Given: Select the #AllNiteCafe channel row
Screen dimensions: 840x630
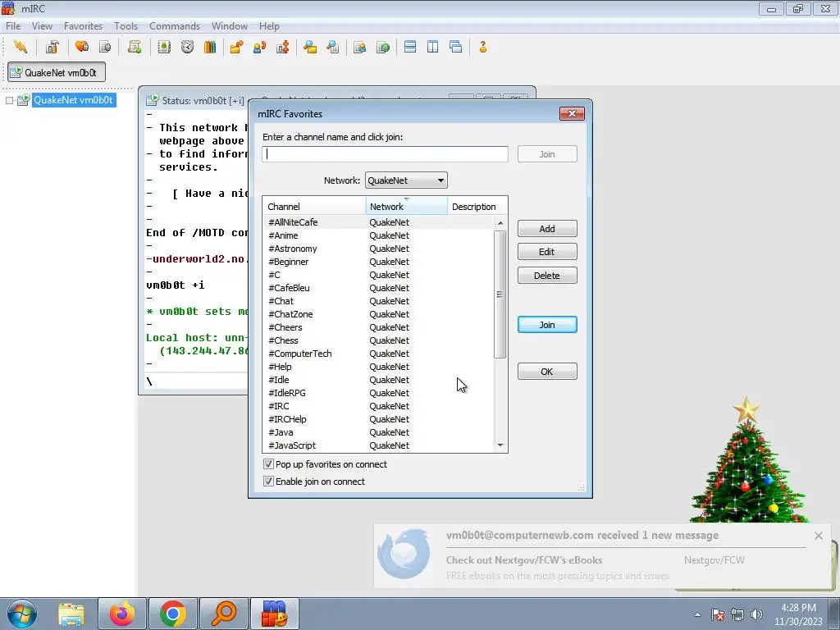Looking at the screenshot, I should click(x=378, y=222).
